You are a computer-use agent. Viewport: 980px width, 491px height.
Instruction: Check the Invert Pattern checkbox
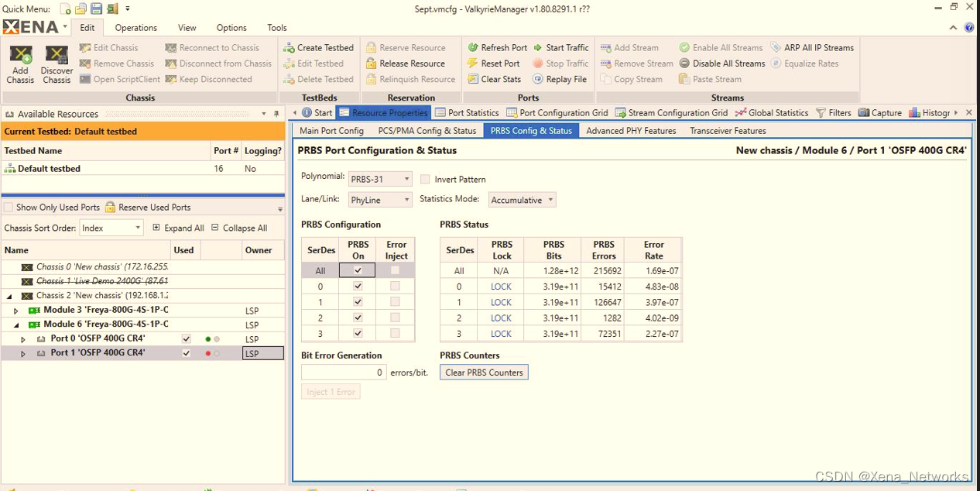[x=425, y=179]
